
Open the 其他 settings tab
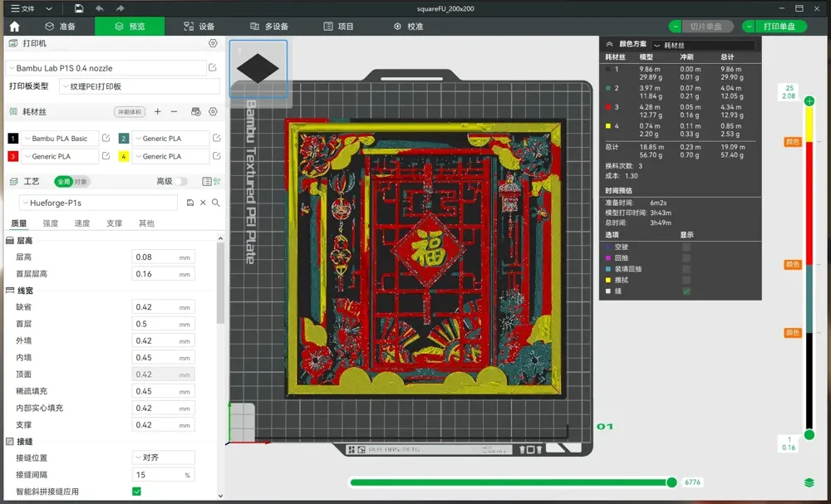pos(146,223)
